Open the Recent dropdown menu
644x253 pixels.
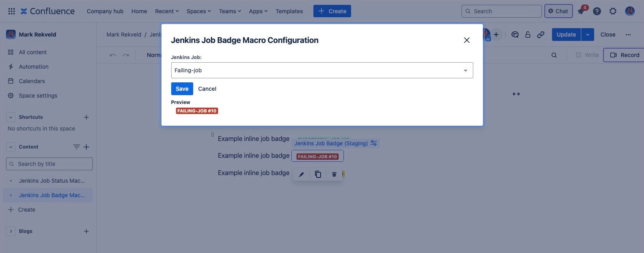167,11
